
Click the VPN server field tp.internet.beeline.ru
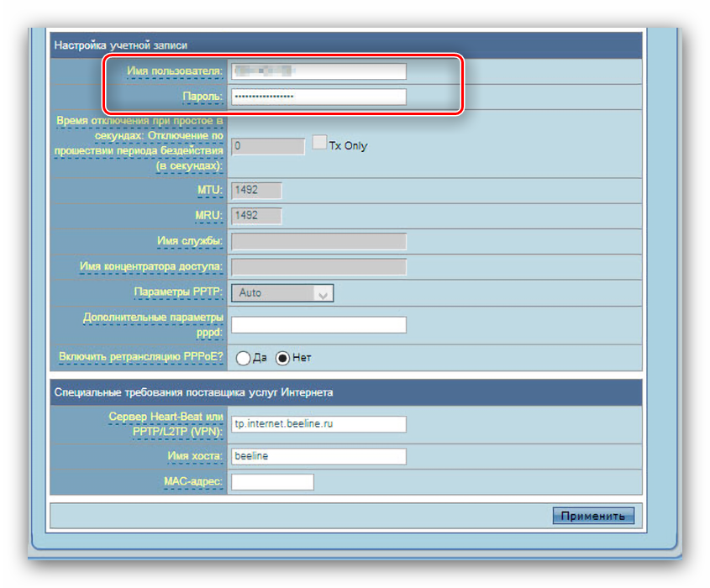[318, 424]
